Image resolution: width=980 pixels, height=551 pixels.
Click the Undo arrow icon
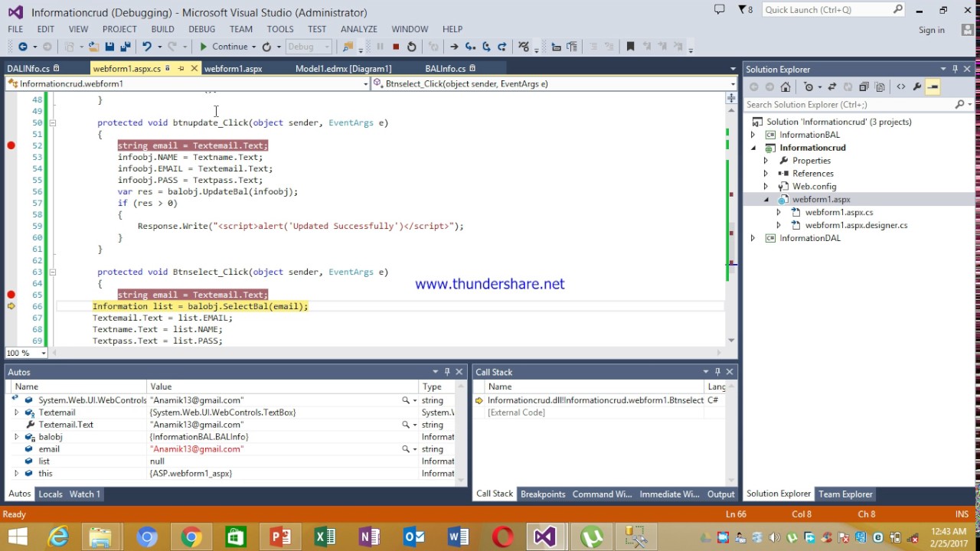point(146,47)
